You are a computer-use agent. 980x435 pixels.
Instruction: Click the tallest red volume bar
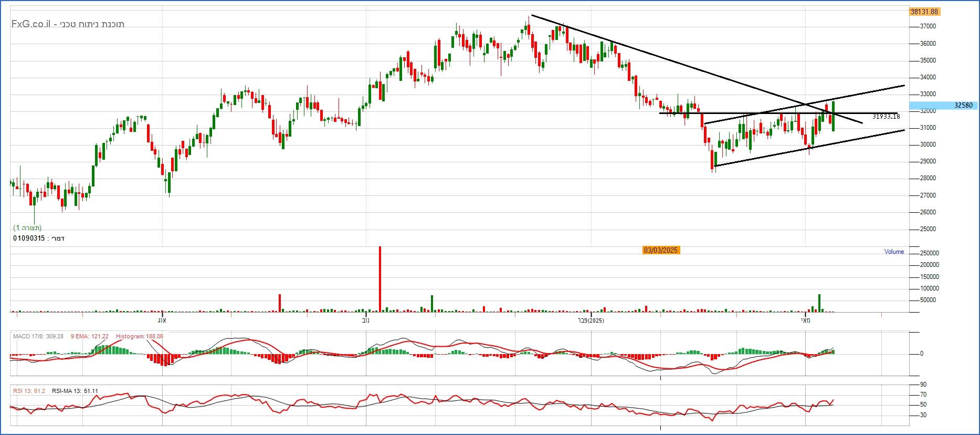[x=380, y=278]
